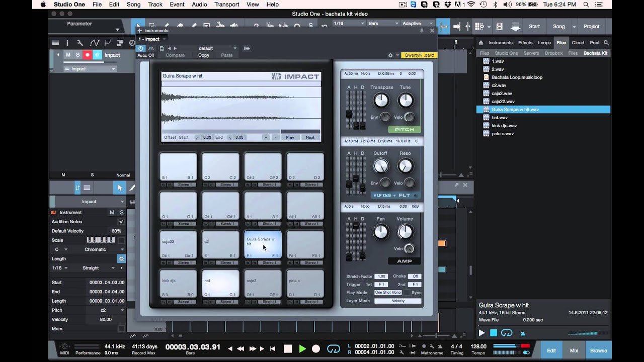Open the Audio menu
The height and width of the screenshot is (362, 644).
(x=199, y=5)
